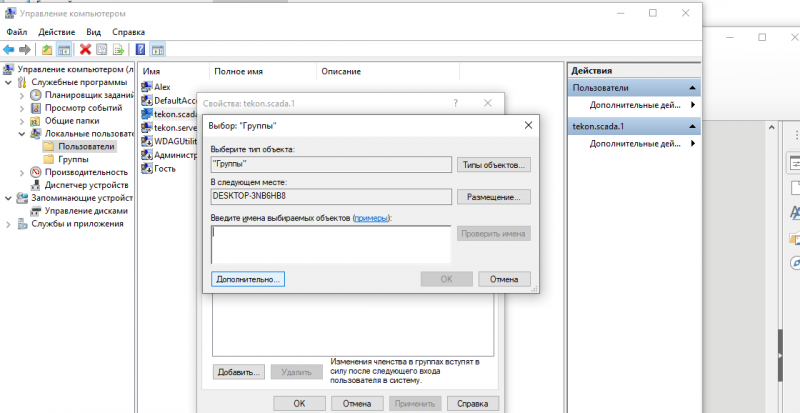
Task: Collapse the Служебные программы tree node
Action: click(x=10, y=82)
